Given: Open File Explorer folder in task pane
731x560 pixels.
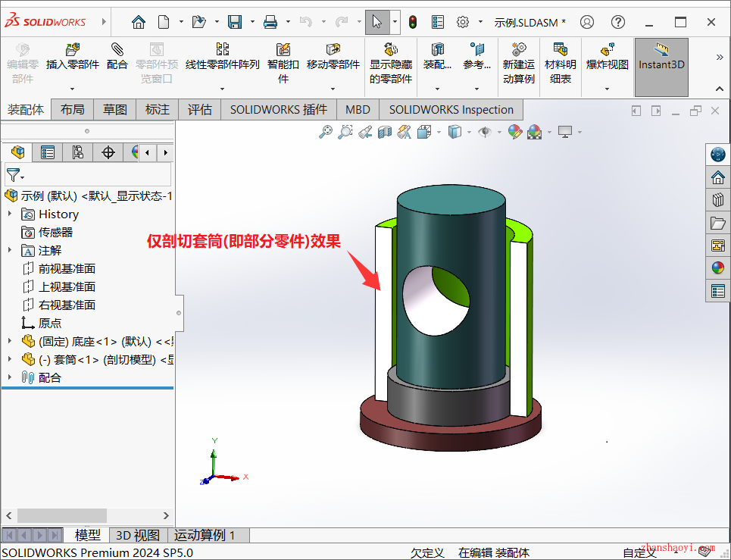Looking at the screenshot, I should pyautogui.click(x=718, y=223).
